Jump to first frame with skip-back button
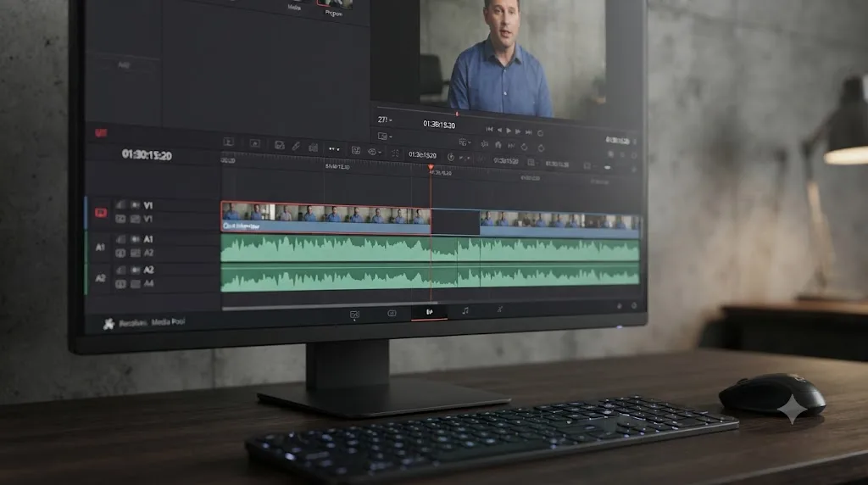The height and width of the screenshot is (485, 868). click(489, 129)
